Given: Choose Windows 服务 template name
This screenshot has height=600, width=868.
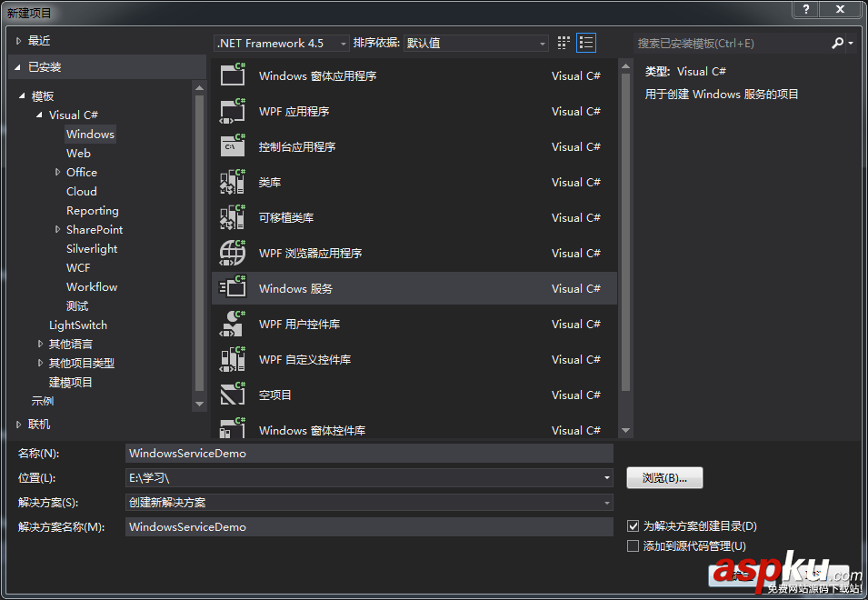Looking at the screenshot, I should pyautogui.click(x=295, y=288).
